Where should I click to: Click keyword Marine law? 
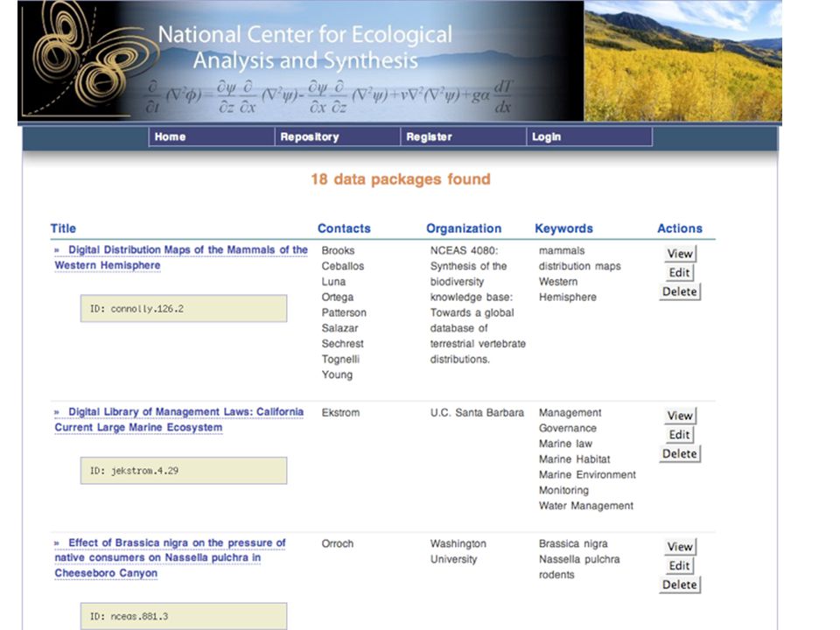coord(566,444)
